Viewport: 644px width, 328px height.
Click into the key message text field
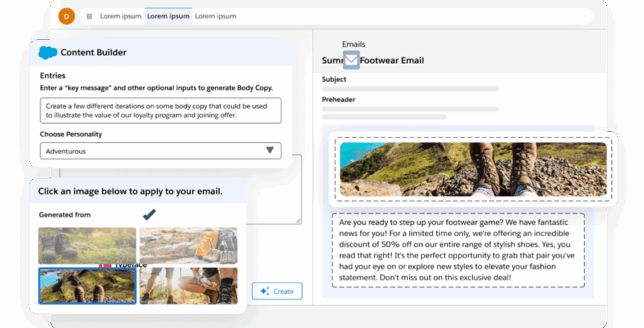pos(160,111)
